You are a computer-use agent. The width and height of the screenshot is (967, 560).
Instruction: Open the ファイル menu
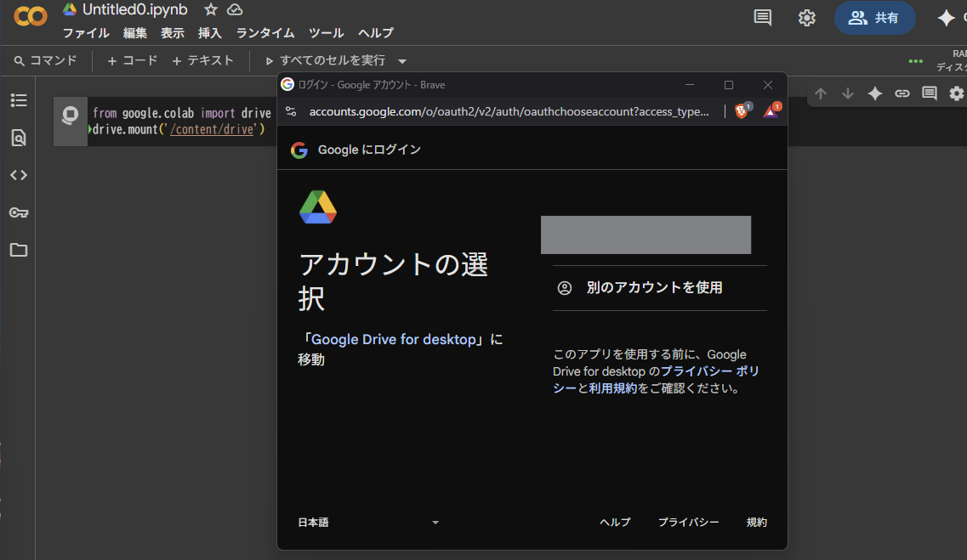point(86,33)
